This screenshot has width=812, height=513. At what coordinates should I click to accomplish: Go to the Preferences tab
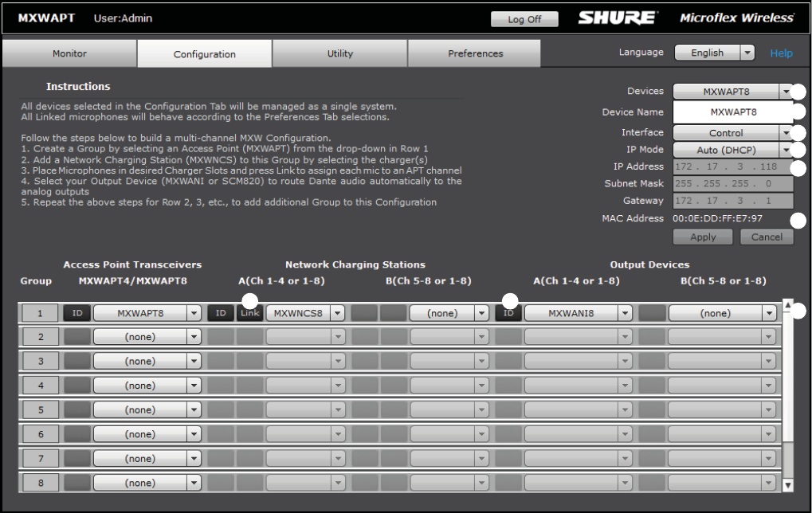click(x=476, y=53)
